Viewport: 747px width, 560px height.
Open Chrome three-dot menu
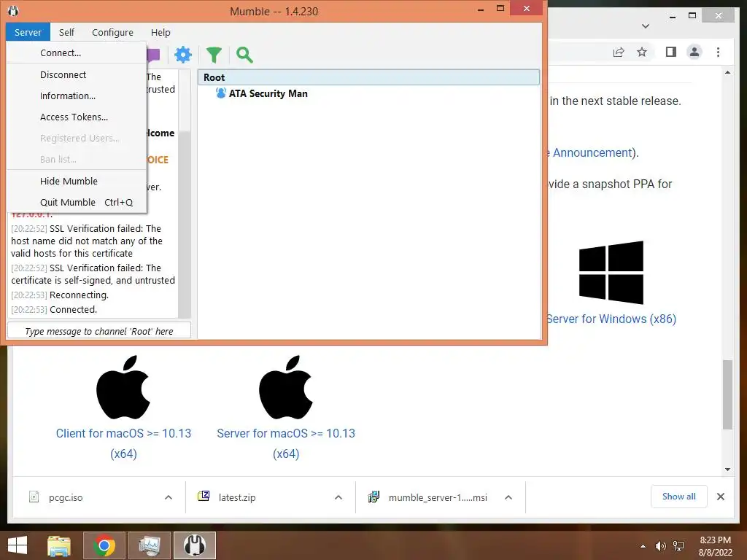tap(718, 52)
